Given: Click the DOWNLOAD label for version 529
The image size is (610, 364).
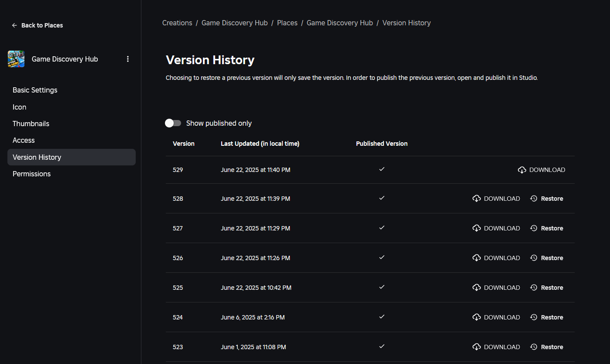Looking at the screenshot, I should coord(547,170).
